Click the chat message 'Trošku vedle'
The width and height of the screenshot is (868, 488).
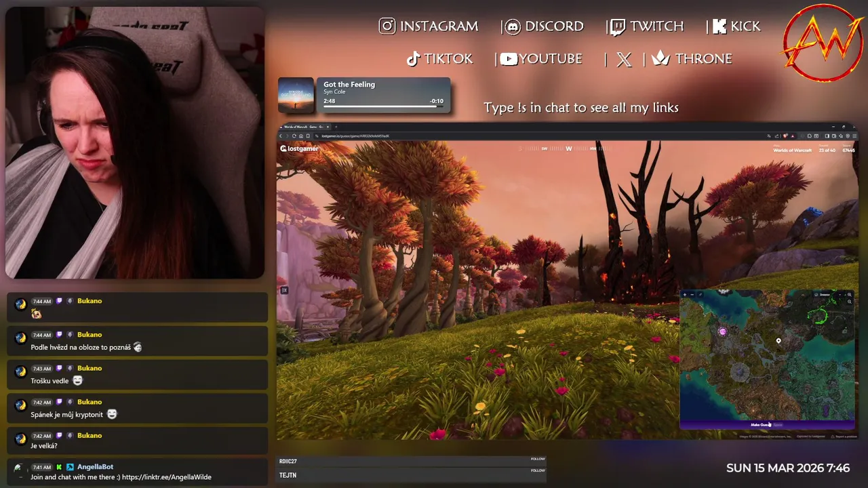coord(50,381)
